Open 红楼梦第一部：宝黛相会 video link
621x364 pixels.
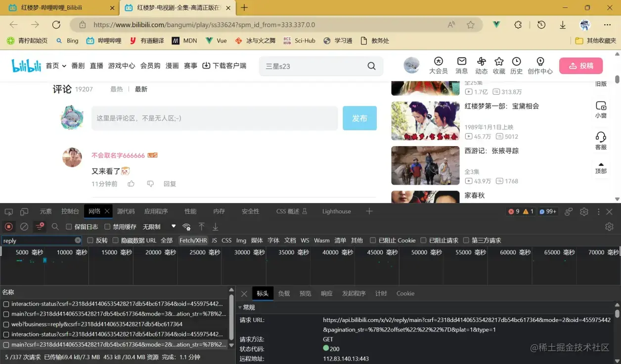point(501,106)
